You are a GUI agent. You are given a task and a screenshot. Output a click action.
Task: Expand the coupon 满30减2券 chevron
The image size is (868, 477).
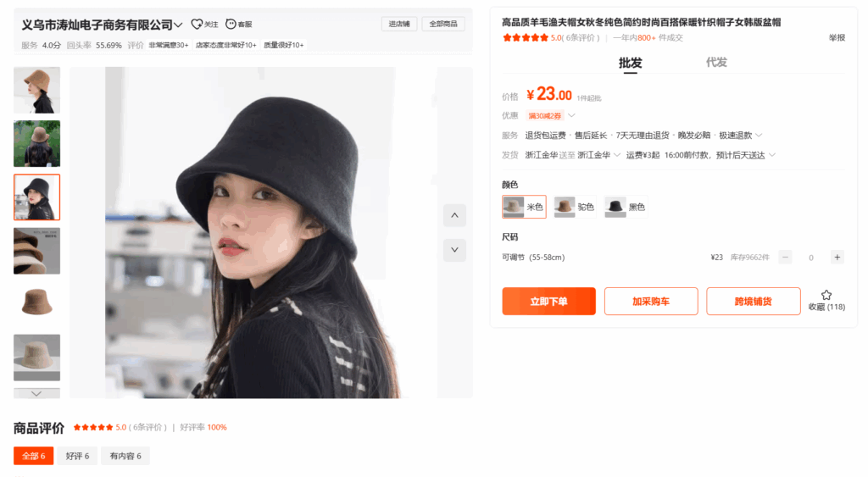pyautogui.click(x=572, y=116)
